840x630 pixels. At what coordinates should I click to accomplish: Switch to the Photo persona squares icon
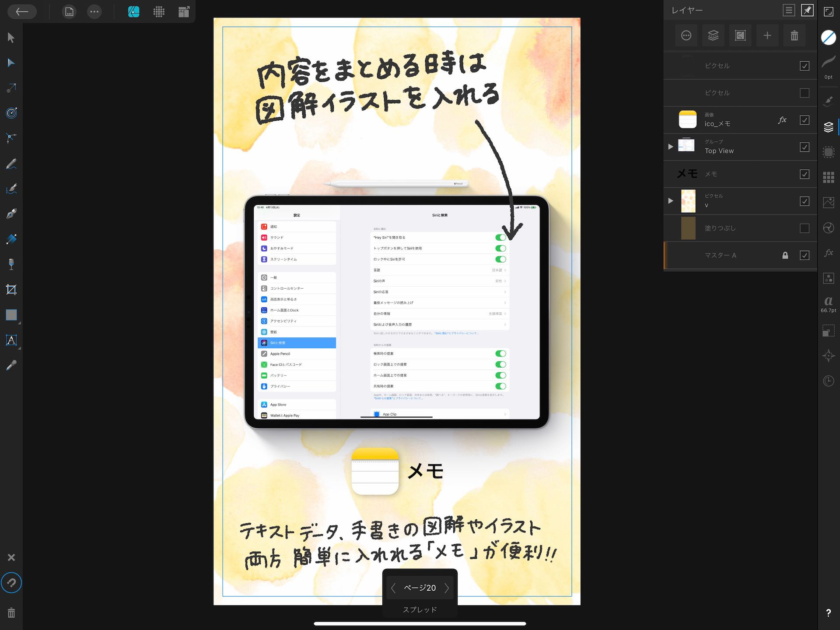click(x=184, y=12)
